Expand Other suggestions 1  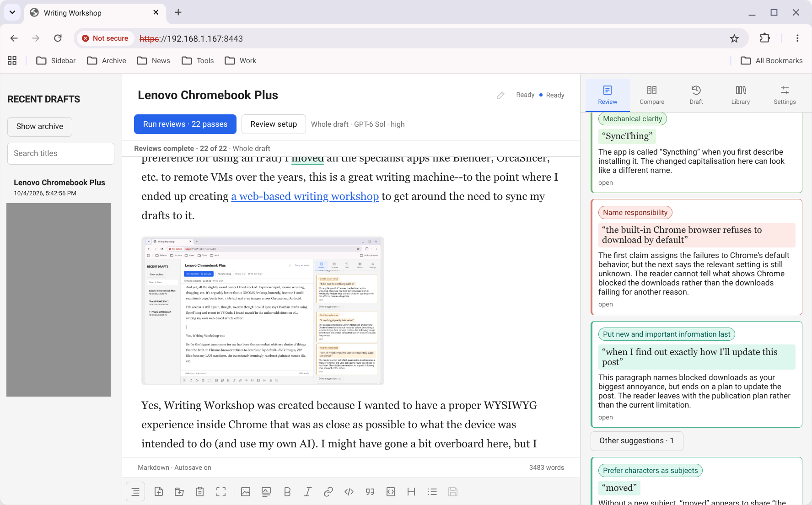pos(637,441)
